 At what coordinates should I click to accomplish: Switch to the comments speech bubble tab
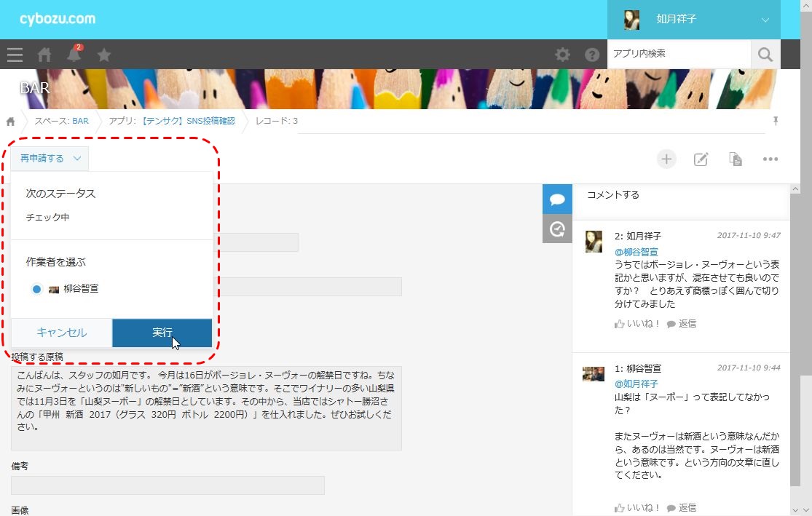point(557,199)
